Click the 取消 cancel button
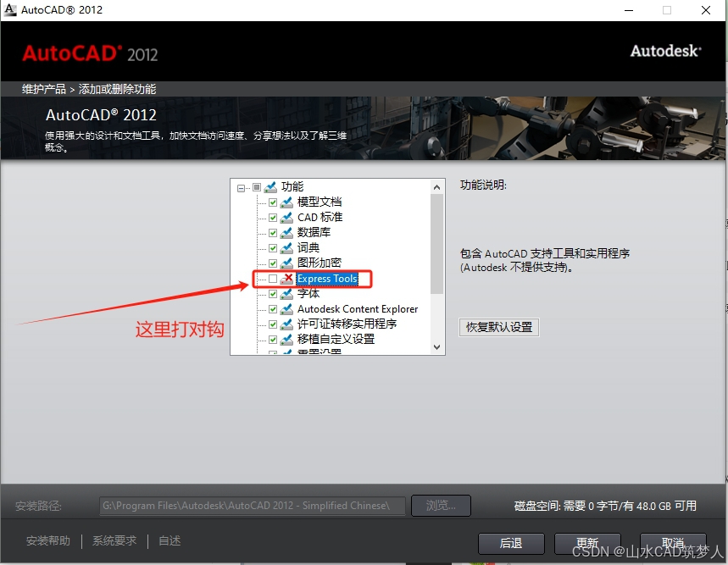Screen dimensions: 728x565 [673, 543]
